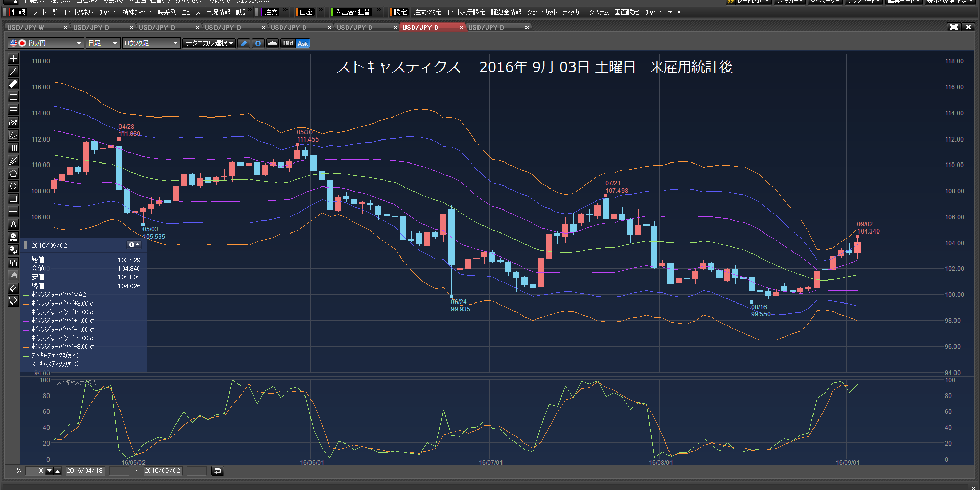Open the ショートカット settings item
Viewport: 980px width, 490px height.
[542, 12]
